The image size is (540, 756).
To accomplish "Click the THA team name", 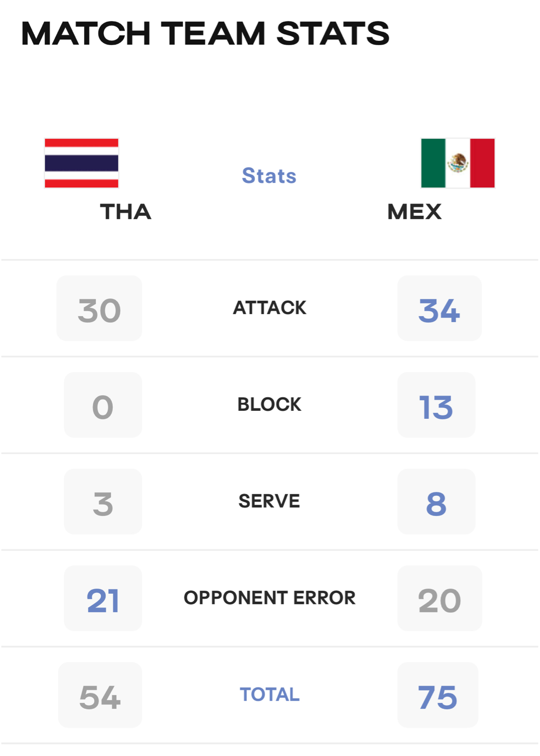I will point(125,212).
